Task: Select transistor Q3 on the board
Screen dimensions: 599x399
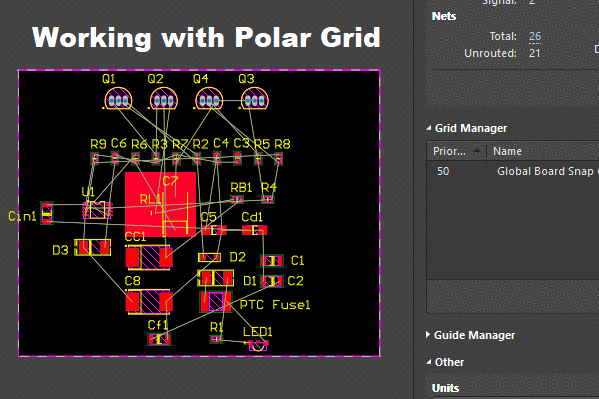Action: click(255, 99)
